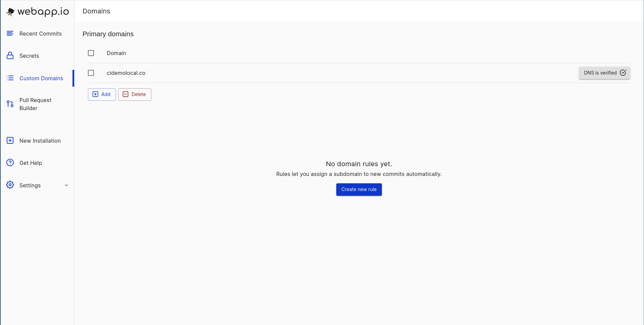Click the 'Rules let you assign a subdomain' text

pos(359,174)
